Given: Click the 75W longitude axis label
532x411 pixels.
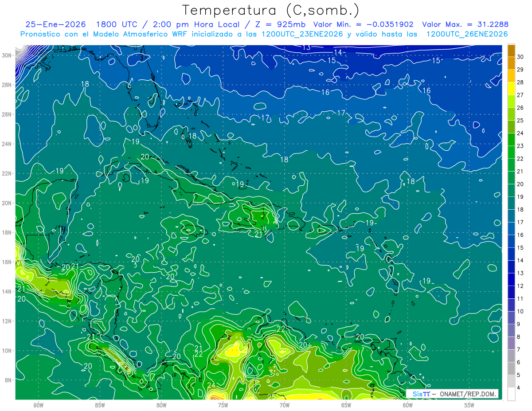Looking at the screenshot, I should pos(223,405).
